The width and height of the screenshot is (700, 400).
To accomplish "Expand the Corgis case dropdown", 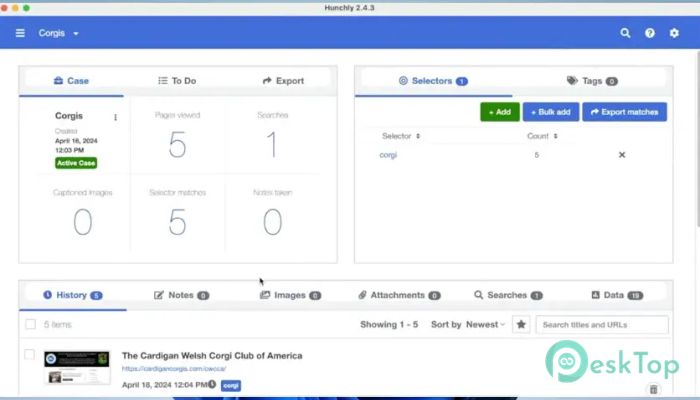I will [58, 33].
